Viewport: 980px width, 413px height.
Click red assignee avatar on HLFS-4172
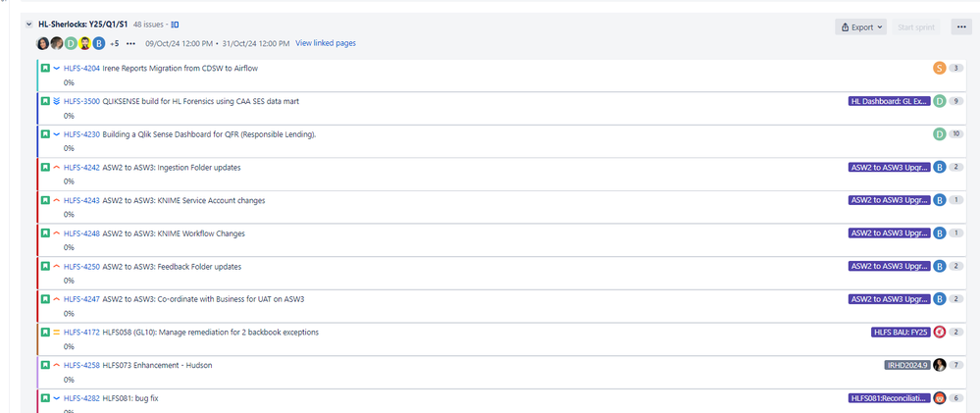click(x=940, y=332)
